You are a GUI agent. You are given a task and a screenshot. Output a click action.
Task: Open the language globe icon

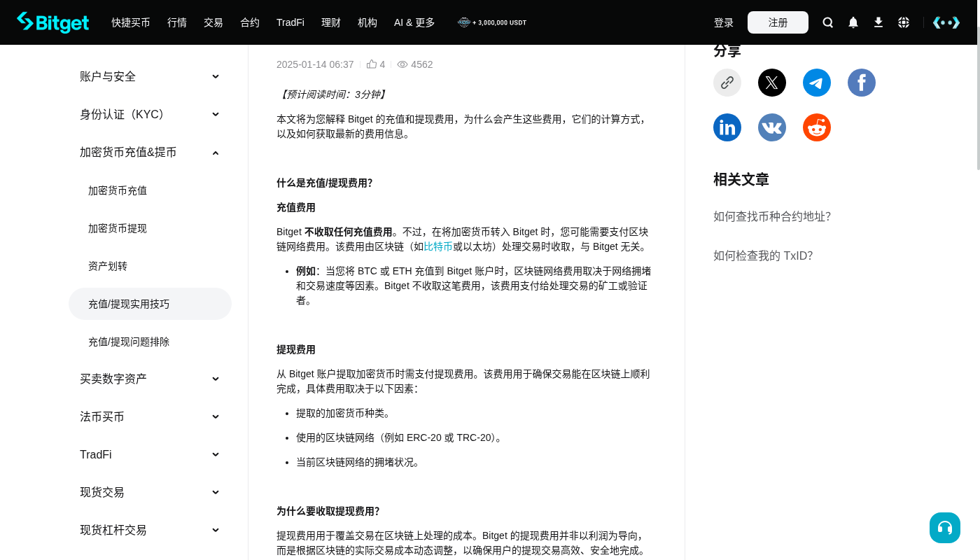coord(904,22)
